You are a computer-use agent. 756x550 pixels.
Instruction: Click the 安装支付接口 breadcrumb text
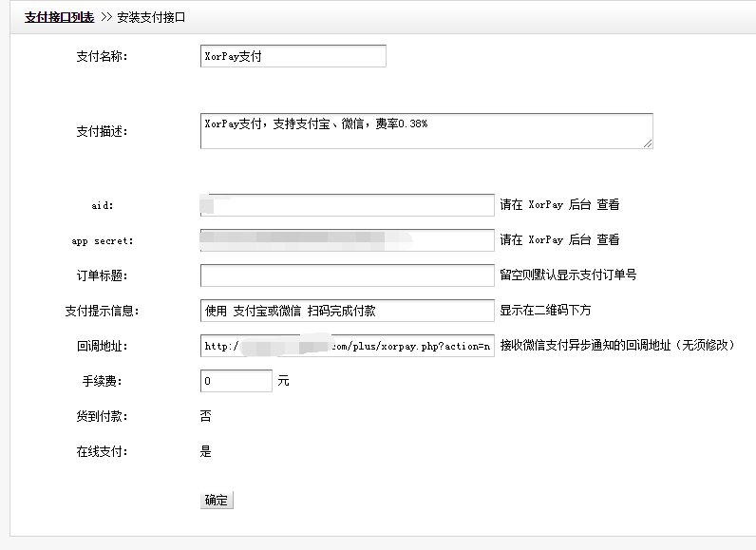click(151, 17)
